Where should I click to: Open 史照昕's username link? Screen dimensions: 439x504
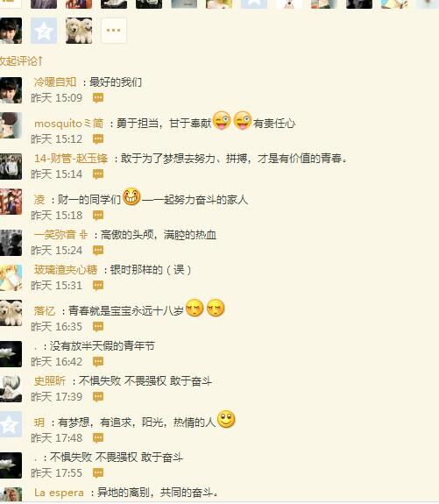[50, 381]
